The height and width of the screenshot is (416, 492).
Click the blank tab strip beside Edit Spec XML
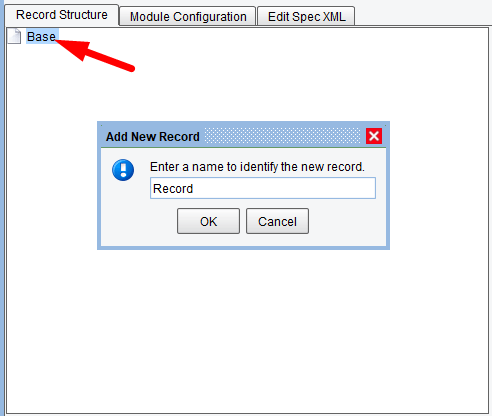coord(423,13)
